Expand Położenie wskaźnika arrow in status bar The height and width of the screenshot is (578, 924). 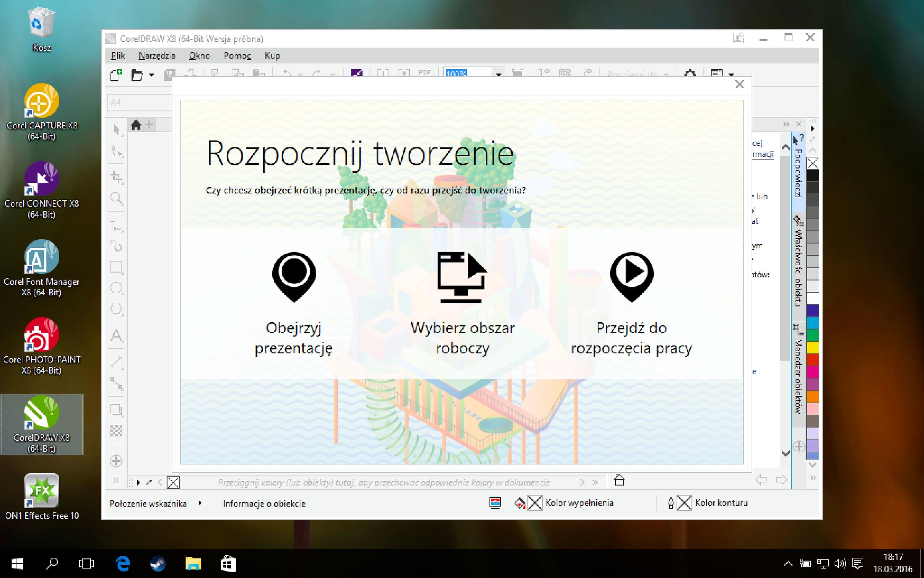pos(200,503)
